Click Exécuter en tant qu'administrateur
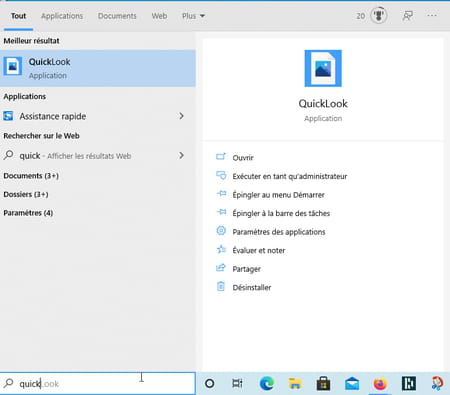 290,176
